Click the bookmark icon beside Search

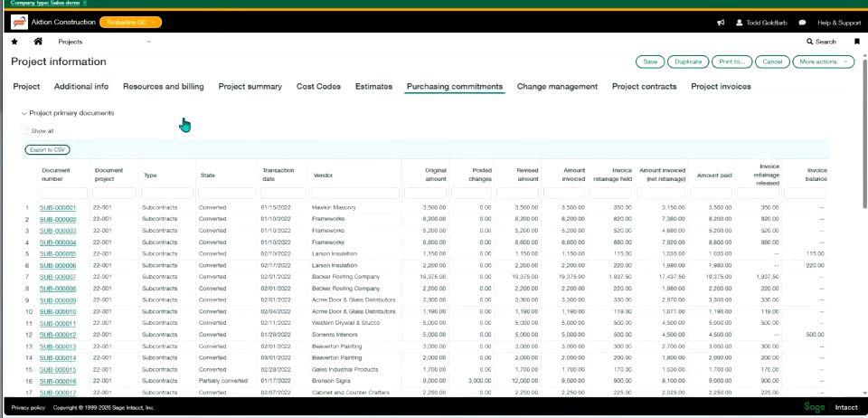click(857, 42)
